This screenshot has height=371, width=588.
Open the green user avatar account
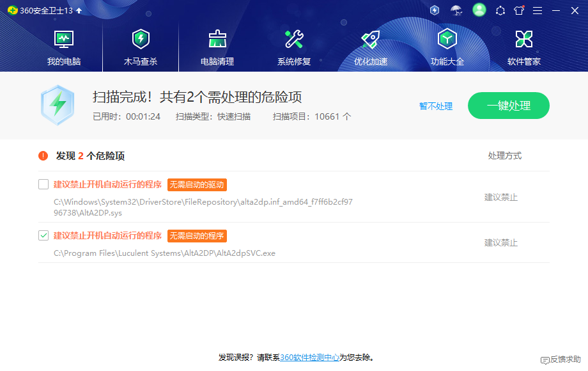pyautogui.click(x=479, y=10)
